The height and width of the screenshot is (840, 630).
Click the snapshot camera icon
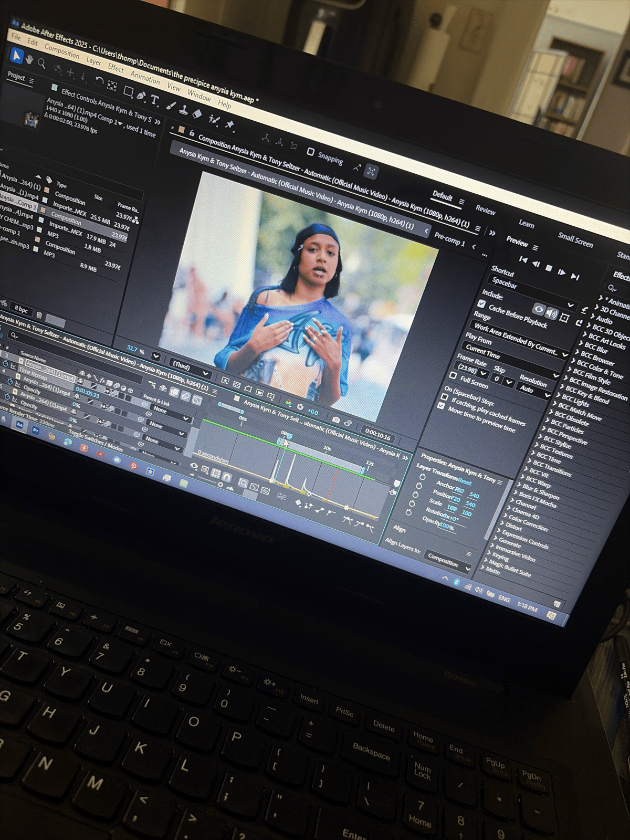click(336, 419)
